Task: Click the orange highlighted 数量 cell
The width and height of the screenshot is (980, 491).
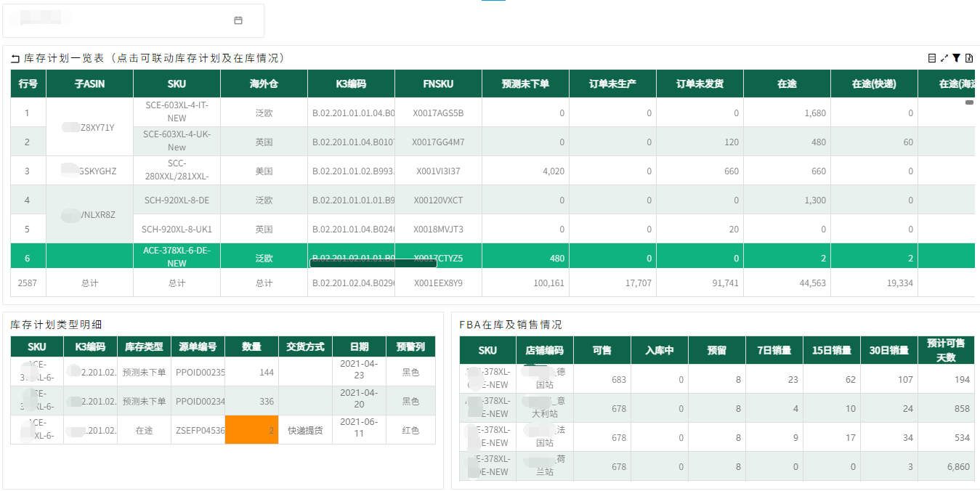Action: pyautogui.click(x=251, y=429)
